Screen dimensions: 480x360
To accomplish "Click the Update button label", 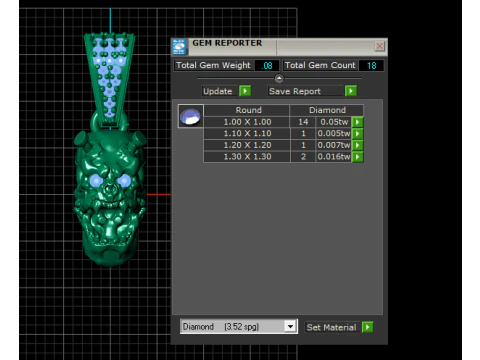I will click(x=218, y=91).
